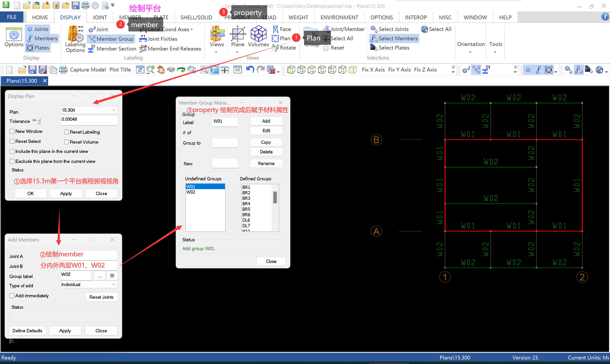This screenshot has height=364, width=610.
Task: Click Rename in Member Group Manager
Action: [266, 163]
